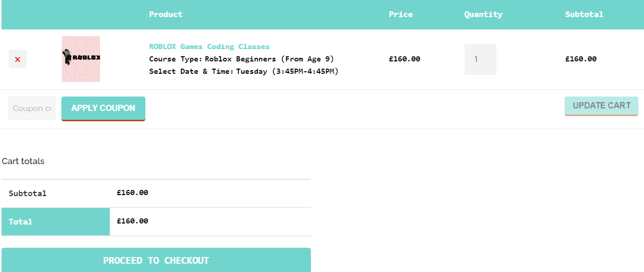
Task: Select the Total £160.00 amount
Action: pyautogui.click(x=133, y=221)
